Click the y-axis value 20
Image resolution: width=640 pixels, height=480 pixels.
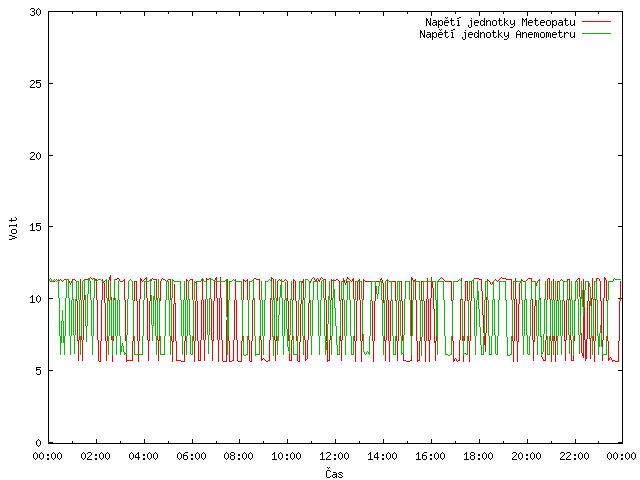click(x=36, y=156)
